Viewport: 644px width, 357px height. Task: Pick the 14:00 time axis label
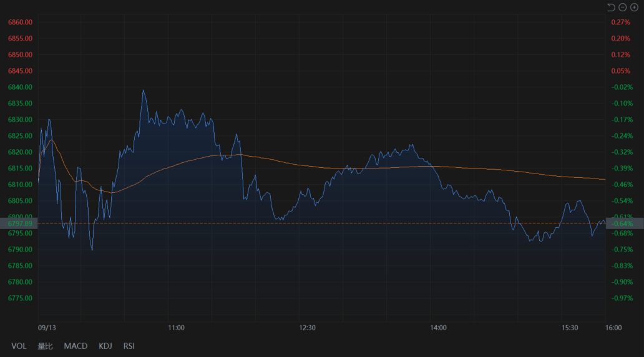[x=439, y=328]
